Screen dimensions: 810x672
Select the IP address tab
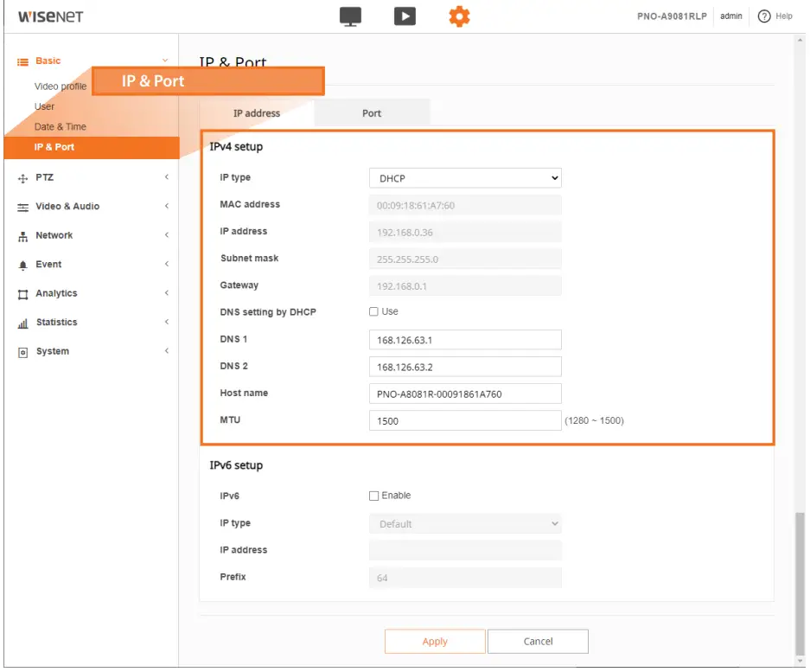point(257,113)
